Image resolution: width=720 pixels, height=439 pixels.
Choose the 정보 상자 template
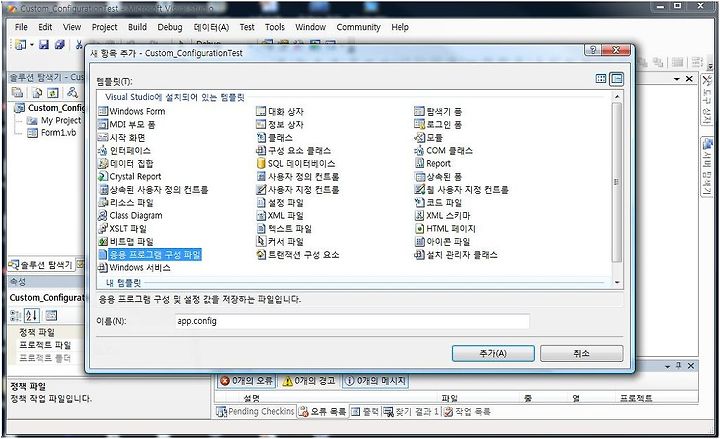280,124
